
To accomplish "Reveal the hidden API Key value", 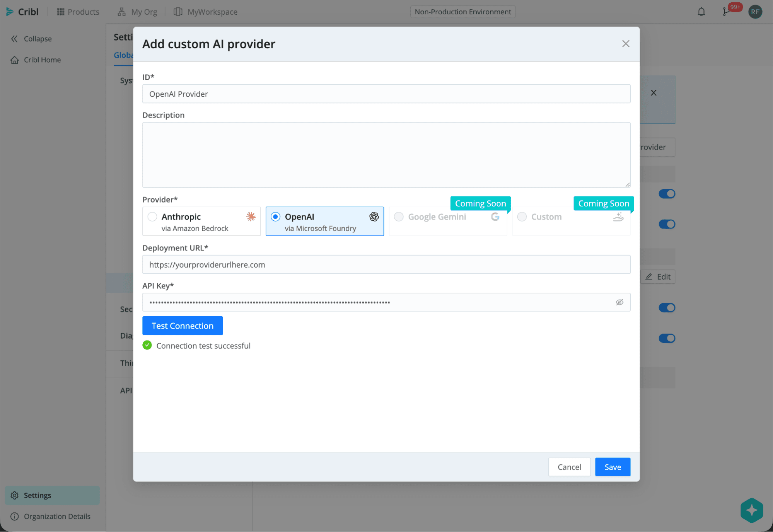I will point(619,302).
